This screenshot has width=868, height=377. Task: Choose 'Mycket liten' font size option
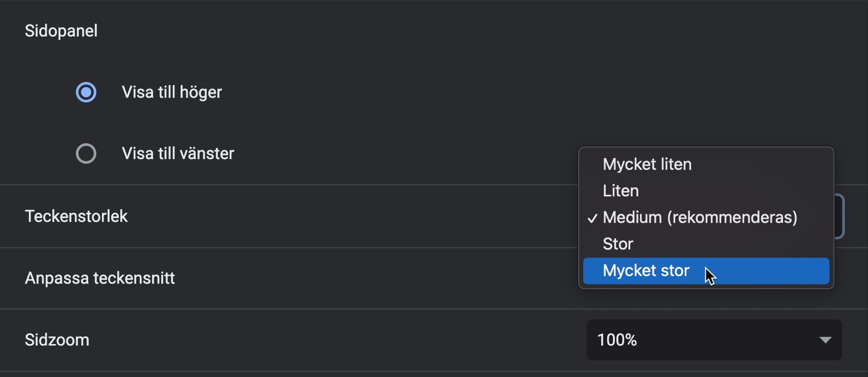pyautogui.click(x=647, y=164)
